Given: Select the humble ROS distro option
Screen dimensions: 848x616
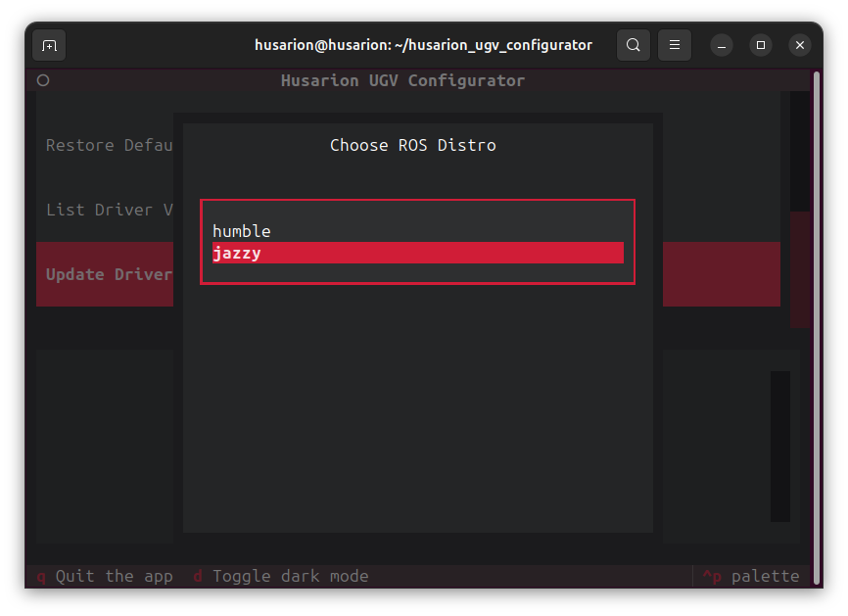Looking at the screenshot, I should (417, 231).
